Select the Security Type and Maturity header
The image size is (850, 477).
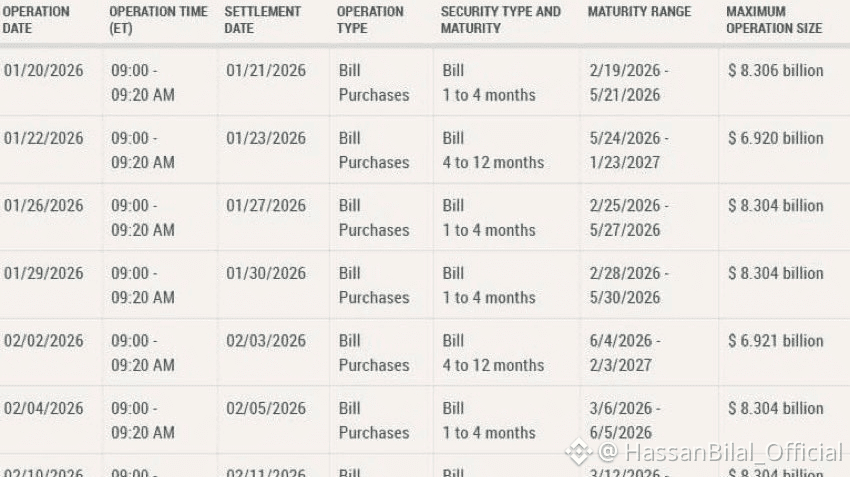click(500, 20)
